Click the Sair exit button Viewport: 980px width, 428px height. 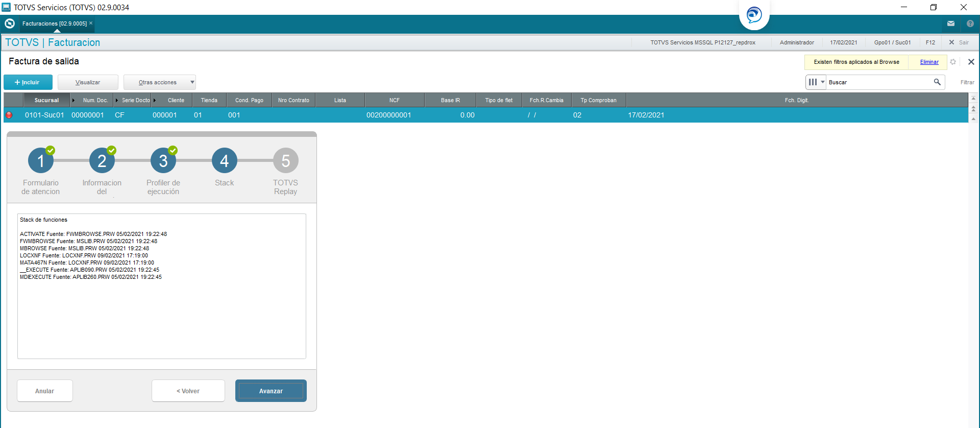[959, 42]
